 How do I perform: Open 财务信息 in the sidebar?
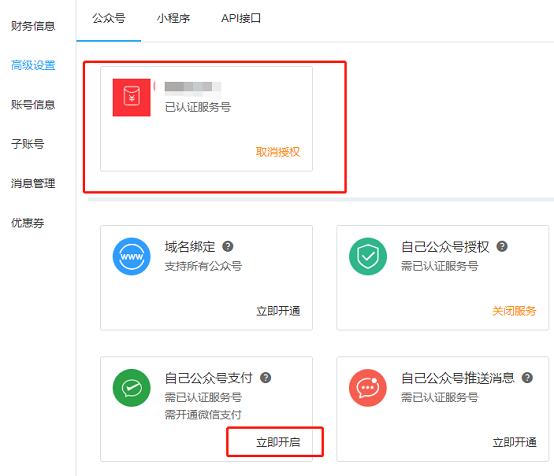33,26
